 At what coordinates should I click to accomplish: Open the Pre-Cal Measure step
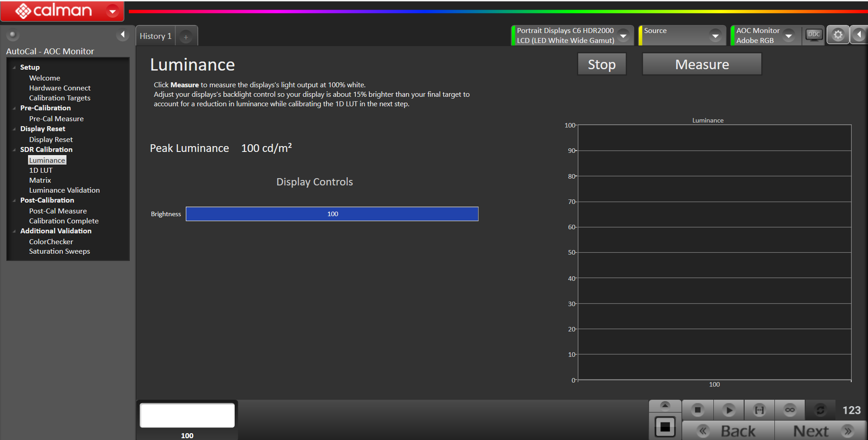click(56, 118)
